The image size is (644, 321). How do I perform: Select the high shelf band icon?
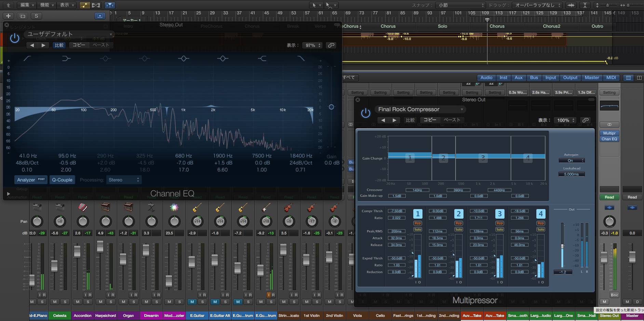pos(262,59)
